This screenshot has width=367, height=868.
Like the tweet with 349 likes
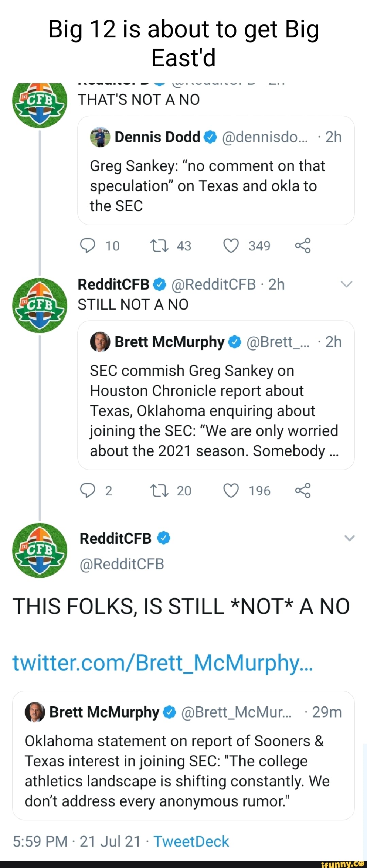coord(231,246)
